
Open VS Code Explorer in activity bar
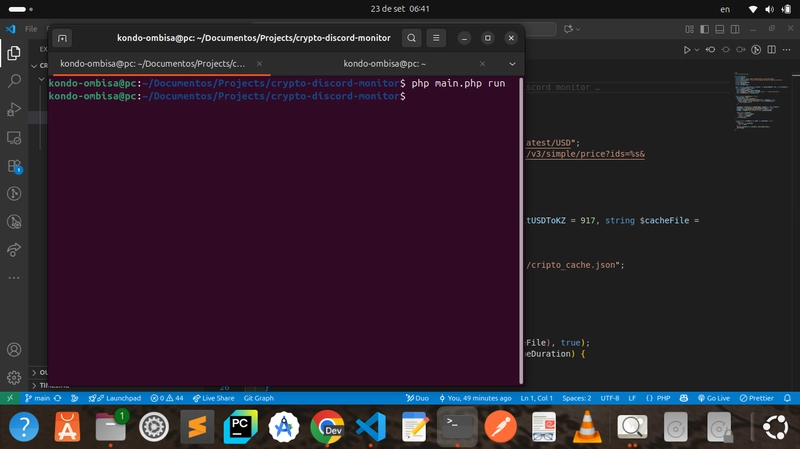click(14, 53)
